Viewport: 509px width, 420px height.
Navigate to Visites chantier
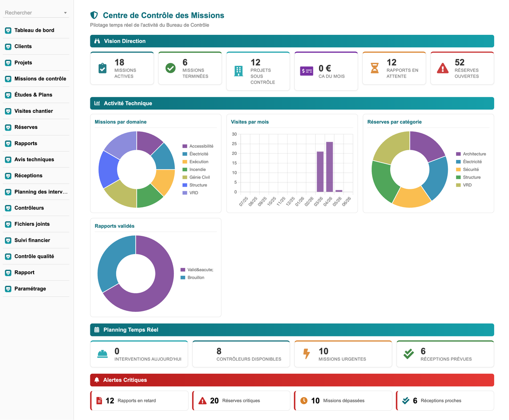click(36, 111)
